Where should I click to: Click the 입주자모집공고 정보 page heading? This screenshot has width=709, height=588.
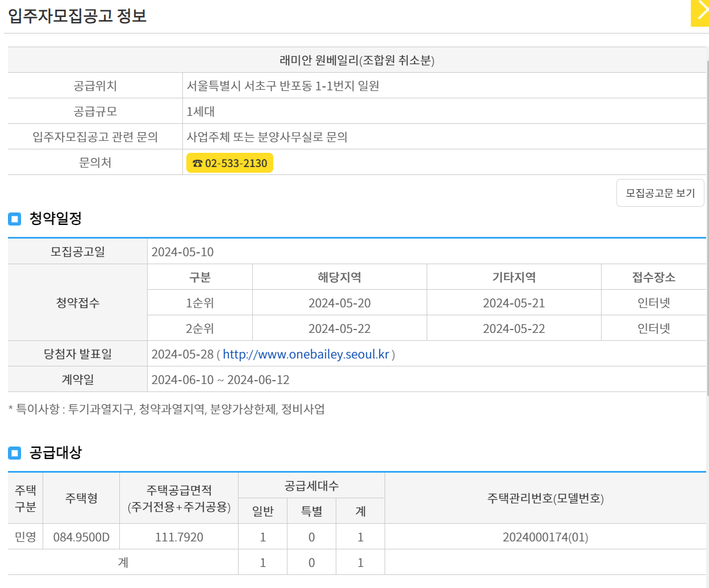pos(77,16)
